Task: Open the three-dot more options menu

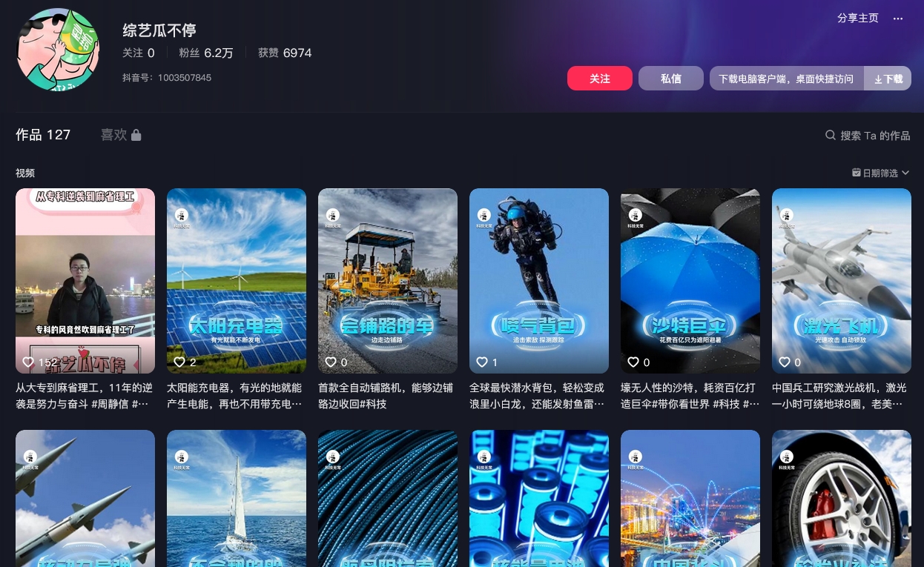Action: point(898,19)
